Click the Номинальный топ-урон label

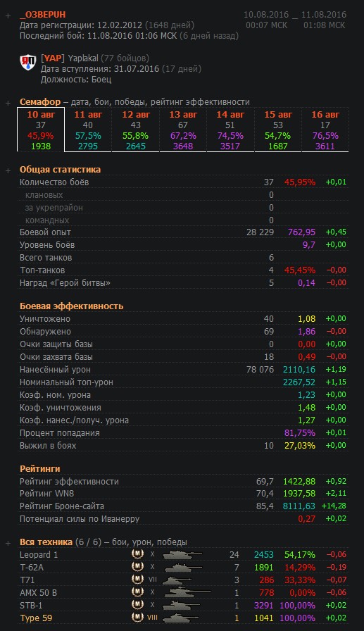click(66, 382)
